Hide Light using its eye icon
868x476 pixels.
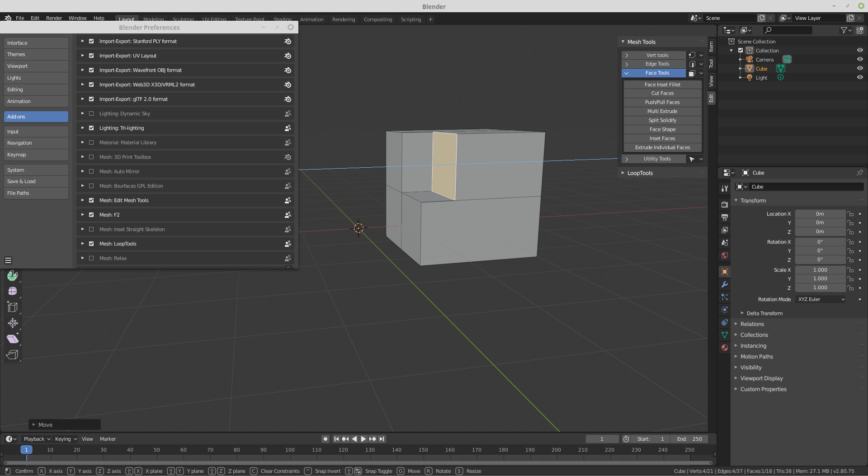[860, 77]
